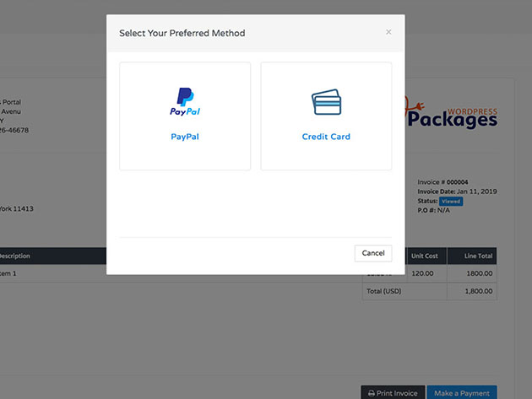
Task: Click the Invoice Date Jan 11, 2019 text
Action: [457, 191]
